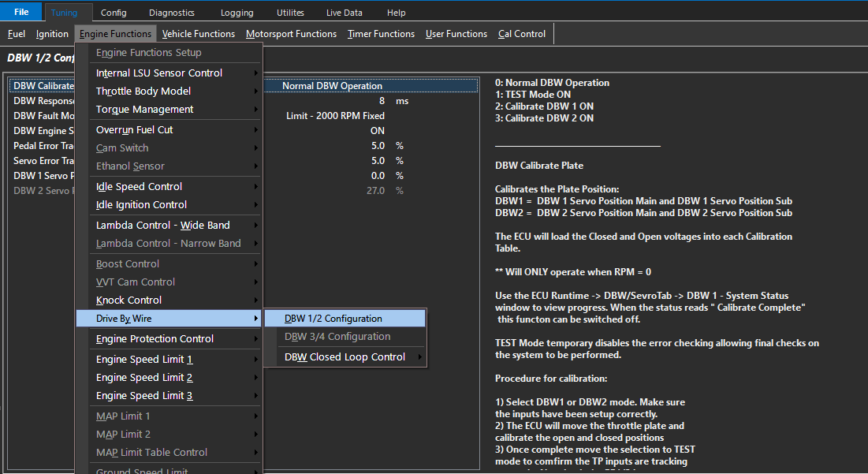Select Engine Speed Limit 2 menu item
This screenshot has width=868, height=474.
(x=144, y=378)
